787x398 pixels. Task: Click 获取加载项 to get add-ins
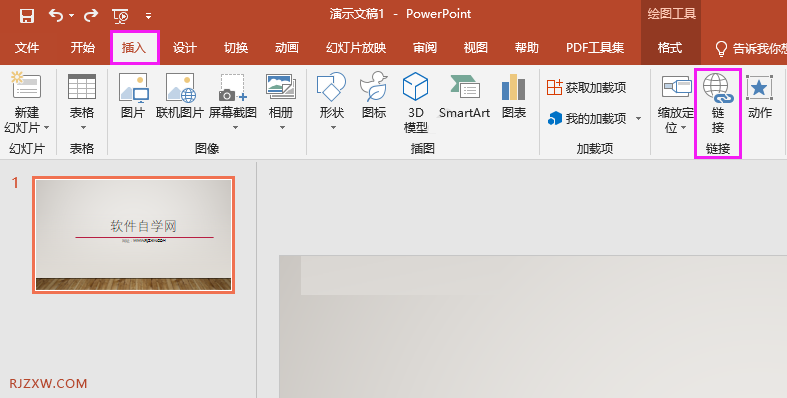(x=587, y=87)
